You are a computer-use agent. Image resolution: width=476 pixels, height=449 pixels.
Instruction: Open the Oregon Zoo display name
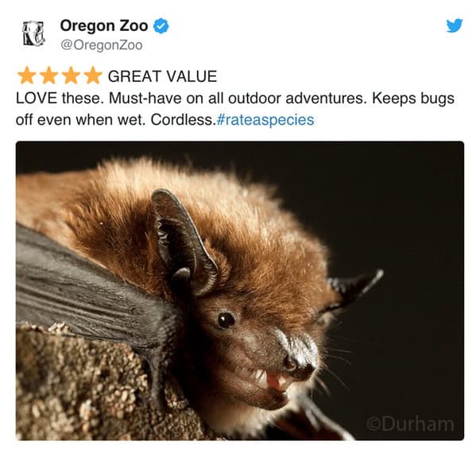click(x=104, y=25)
